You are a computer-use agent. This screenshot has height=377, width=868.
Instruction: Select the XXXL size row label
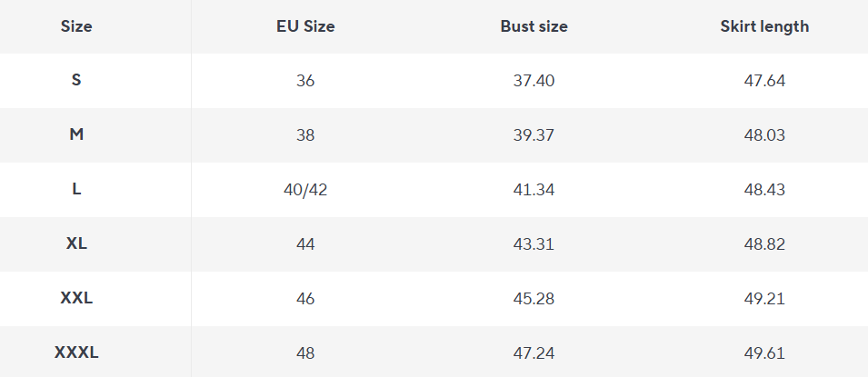pyautogui.click(x=76, y=352)
